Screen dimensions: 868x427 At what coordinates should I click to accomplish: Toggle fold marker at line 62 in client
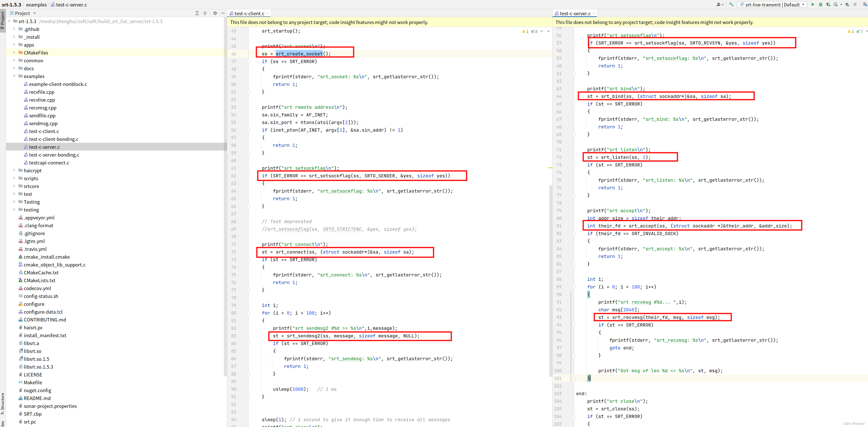[x=249, y=176]
